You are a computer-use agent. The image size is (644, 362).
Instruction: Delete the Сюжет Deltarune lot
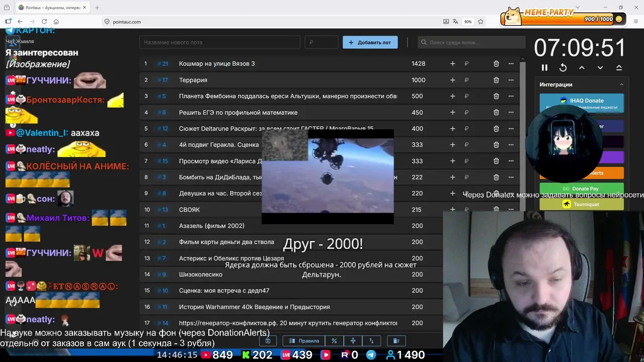click(x=496, y=129)
